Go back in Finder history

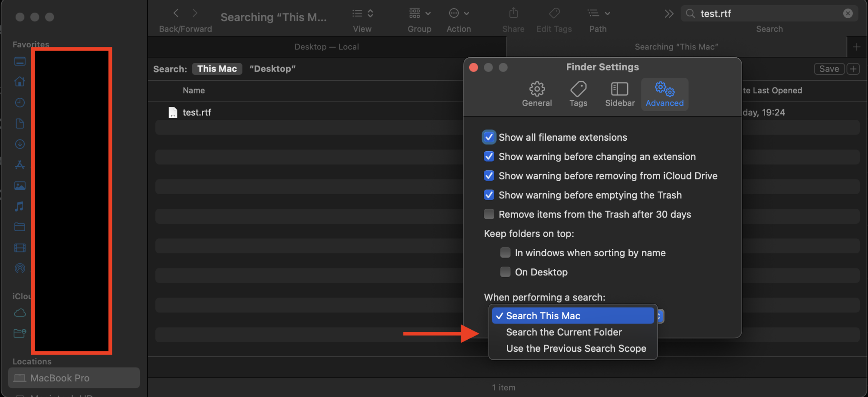pos(176,13)
